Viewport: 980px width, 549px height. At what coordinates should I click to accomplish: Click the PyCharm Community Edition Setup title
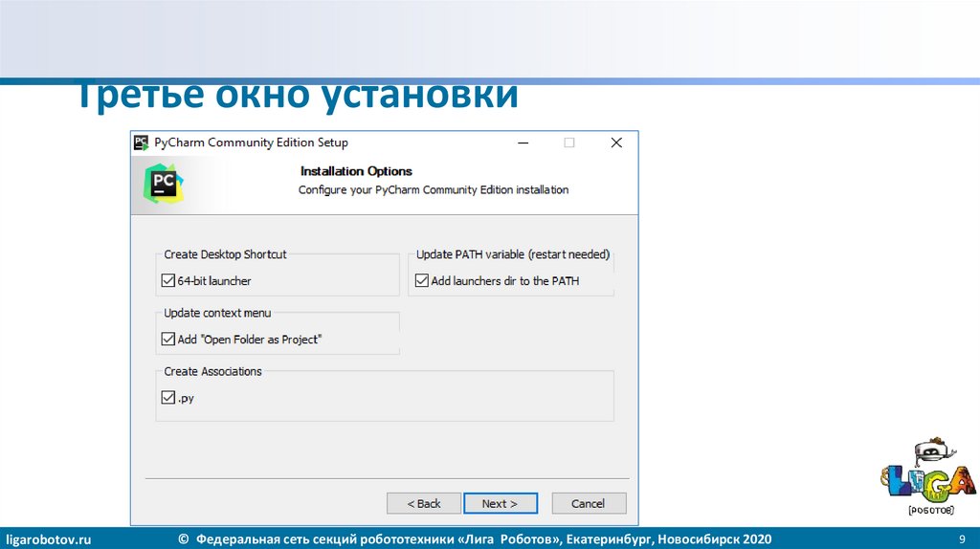click(252, 143)
